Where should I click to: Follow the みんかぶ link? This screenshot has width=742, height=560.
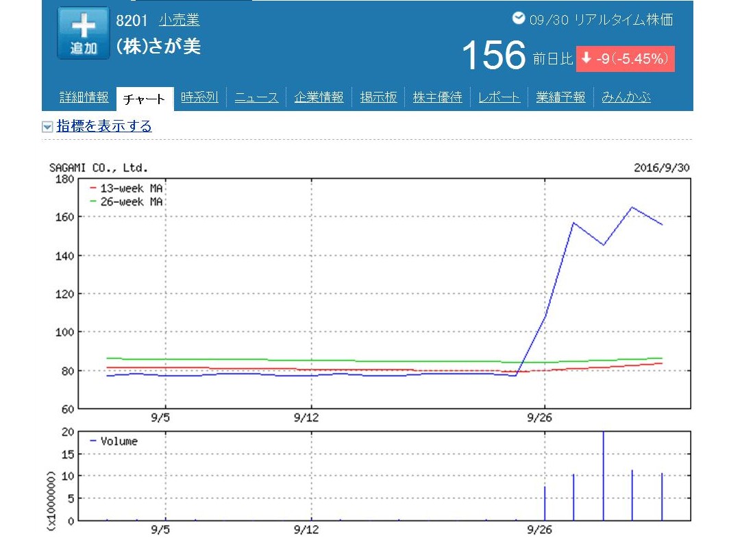(x=626, y=97)
